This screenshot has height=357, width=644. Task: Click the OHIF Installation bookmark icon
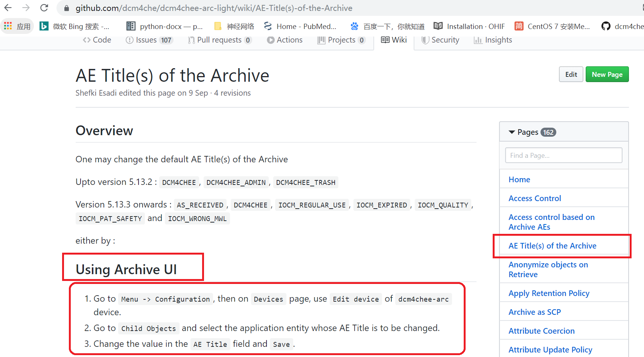pyautogui.click(x=438, y=26)
